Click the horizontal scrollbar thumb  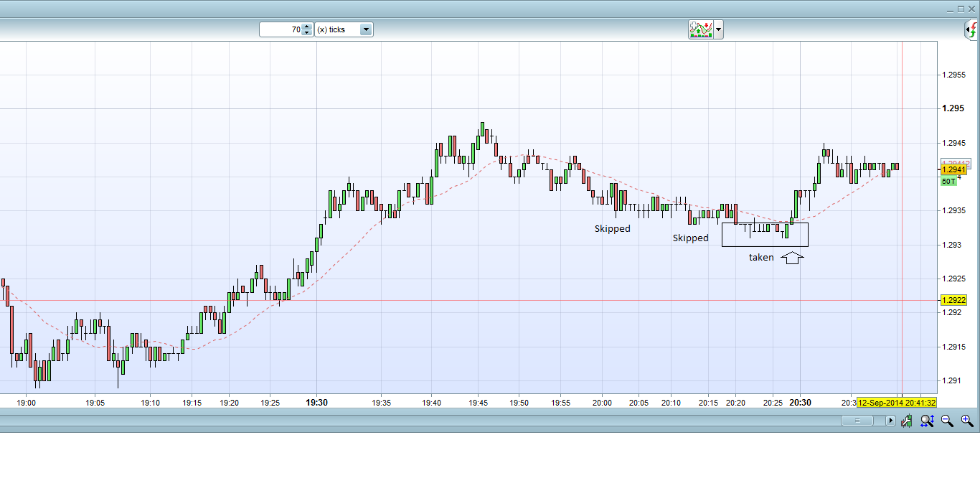857,421
